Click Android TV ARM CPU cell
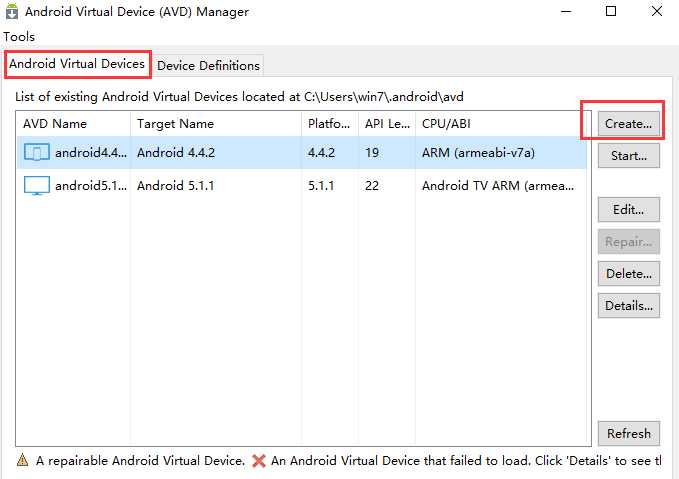This screenshot has width=679, height=479. pyautogui.click(x=498, y=186)
